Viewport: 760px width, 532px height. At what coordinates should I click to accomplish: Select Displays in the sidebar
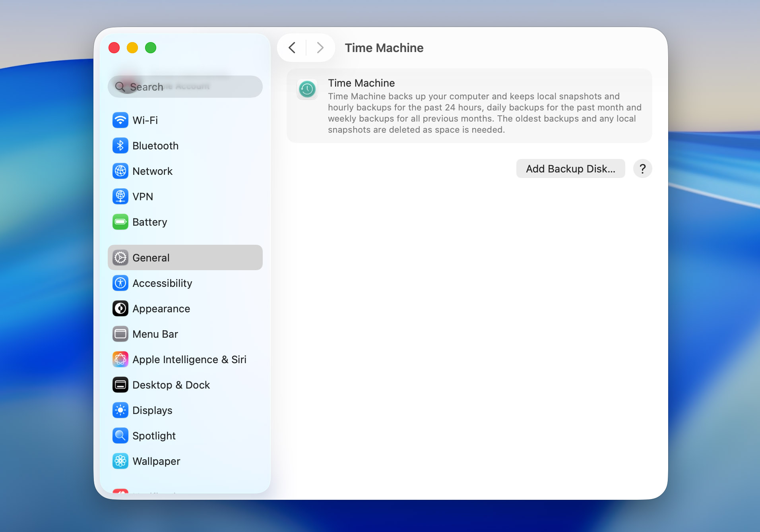tap(185, 410)
